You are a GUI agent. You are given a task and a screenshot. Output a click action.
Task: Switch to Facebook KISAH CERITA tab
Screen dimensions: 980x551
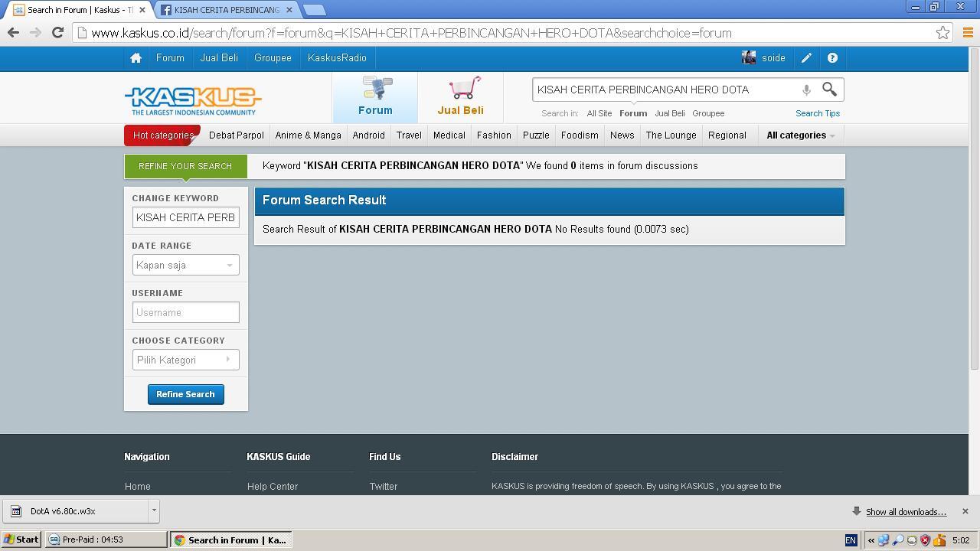(226, 10)
